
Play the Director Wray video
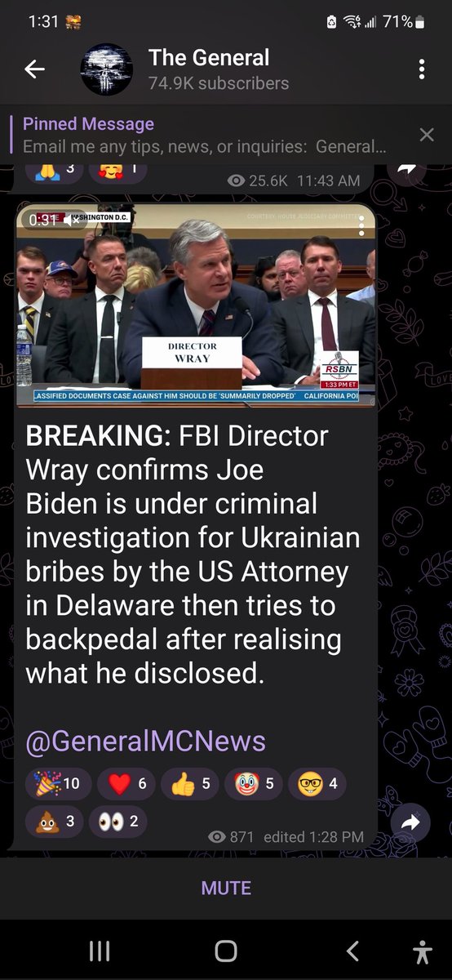pos(196,306)
